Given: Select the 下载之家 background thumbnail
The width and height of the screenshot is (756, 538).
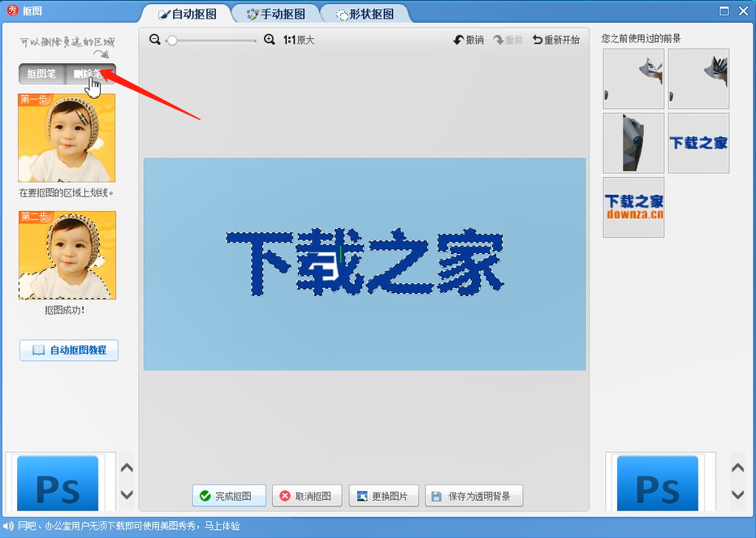Looking at the screenshot, I should pyautogui.click(x=698, y=144).
